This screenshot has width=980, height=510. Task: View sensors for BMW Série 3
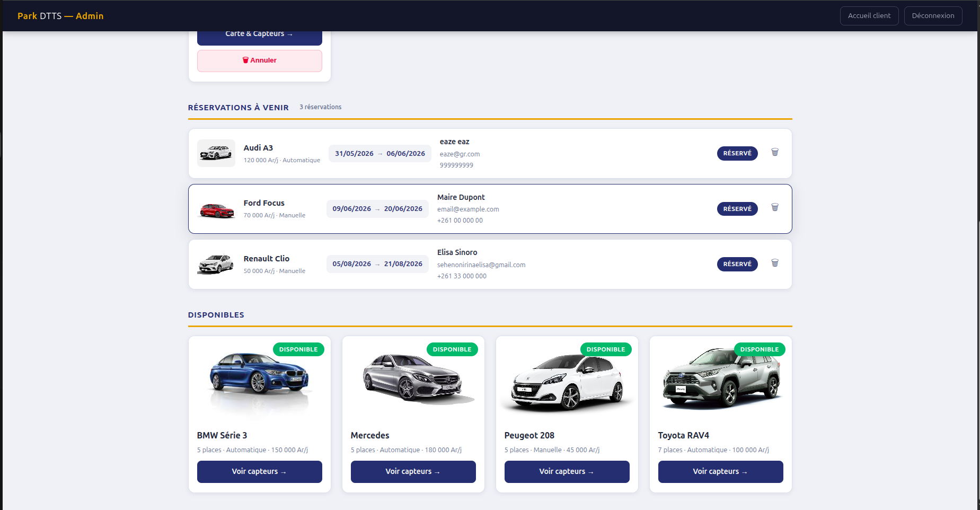[260, 472]
